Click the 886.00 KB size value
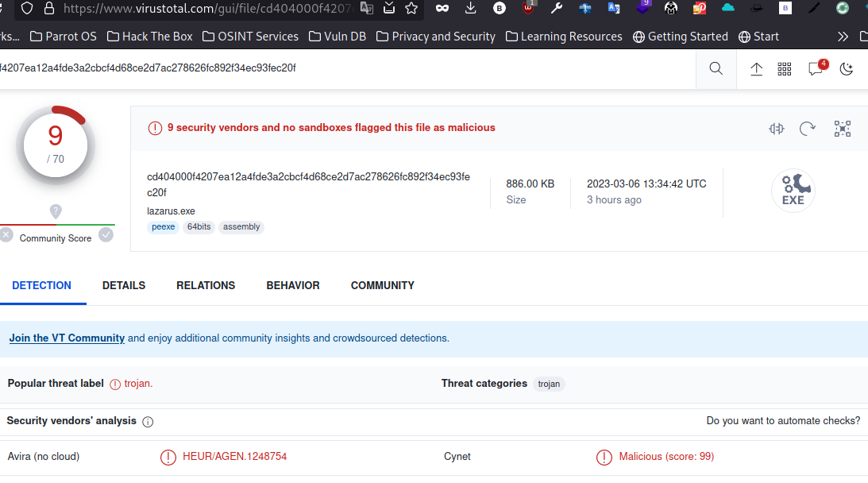Viewport: 868px width, 483px height. (530, 184)
